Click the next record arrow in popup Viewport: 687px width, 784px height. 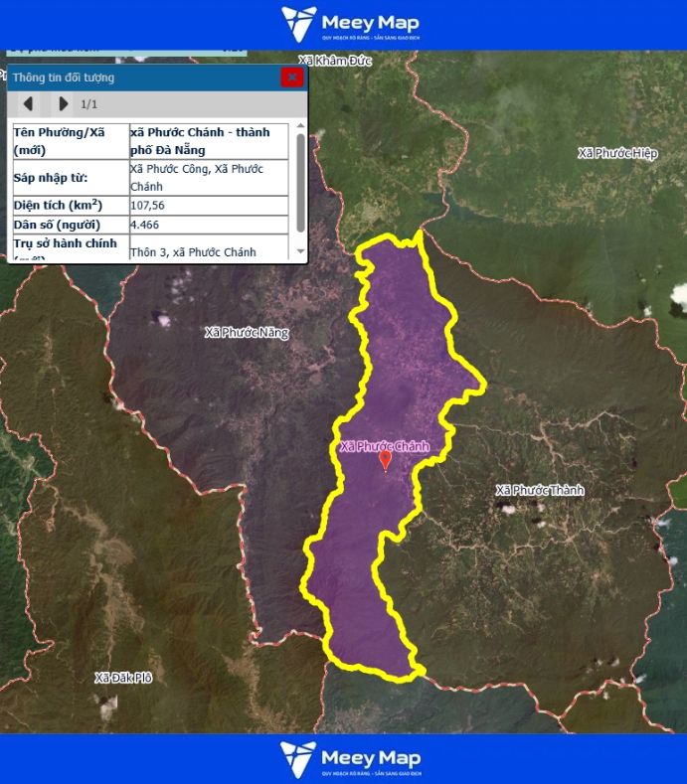63,103
